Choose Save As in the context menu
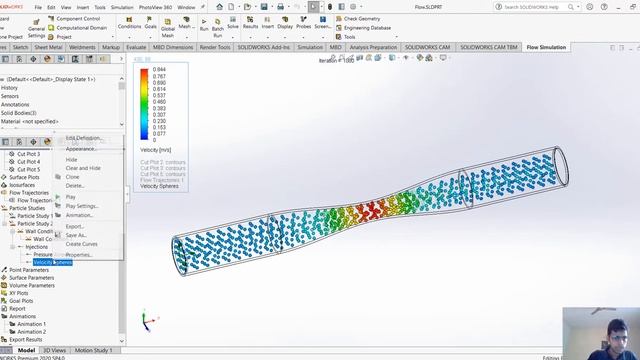Image resolution: width=640 pixels, height=360 pixels. (76, 235)
